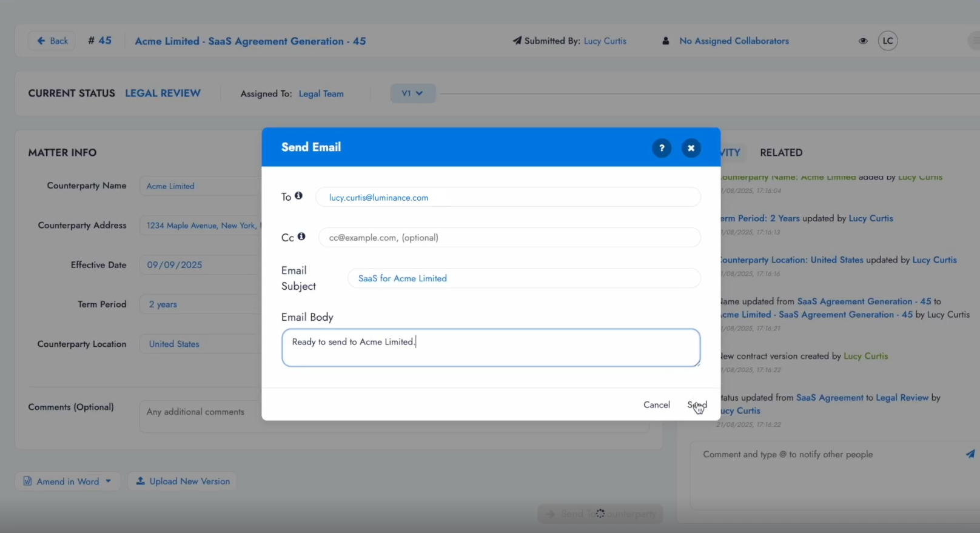Click the Counterparty Address field
The image size is (980, 533).
click(201, 226)
